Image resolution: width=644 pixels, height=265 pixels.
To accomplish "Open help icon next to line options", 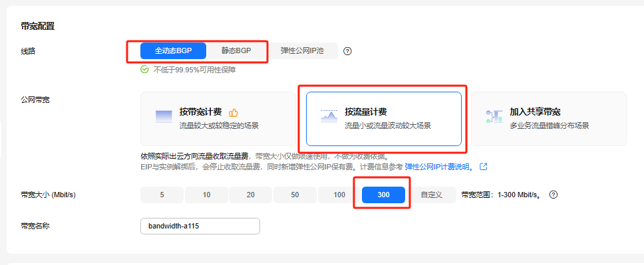I will pyautogui.click(x=347, y=51).
